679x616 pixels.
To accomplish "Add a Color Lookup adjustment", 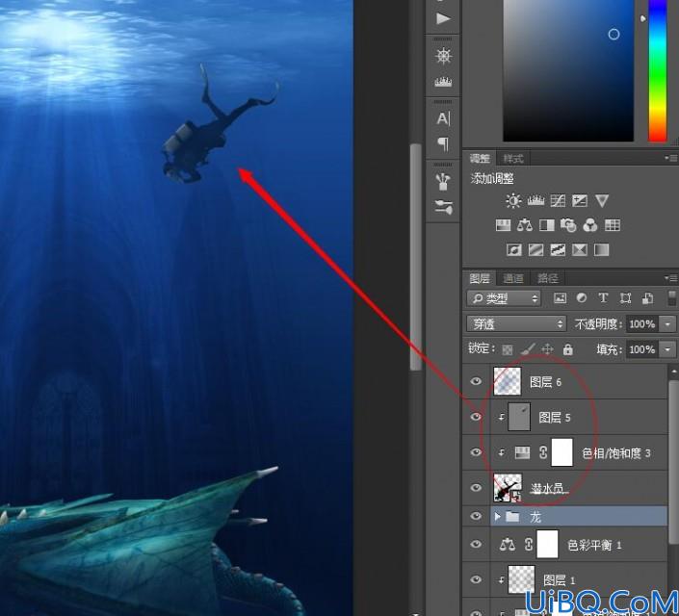I will (613, 225).
